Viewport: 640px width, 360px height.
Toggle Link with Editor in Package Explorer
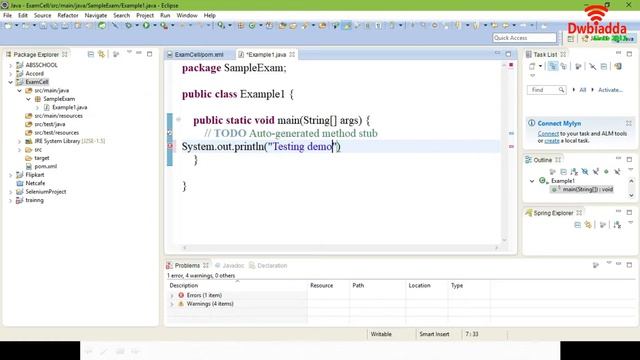101,54
